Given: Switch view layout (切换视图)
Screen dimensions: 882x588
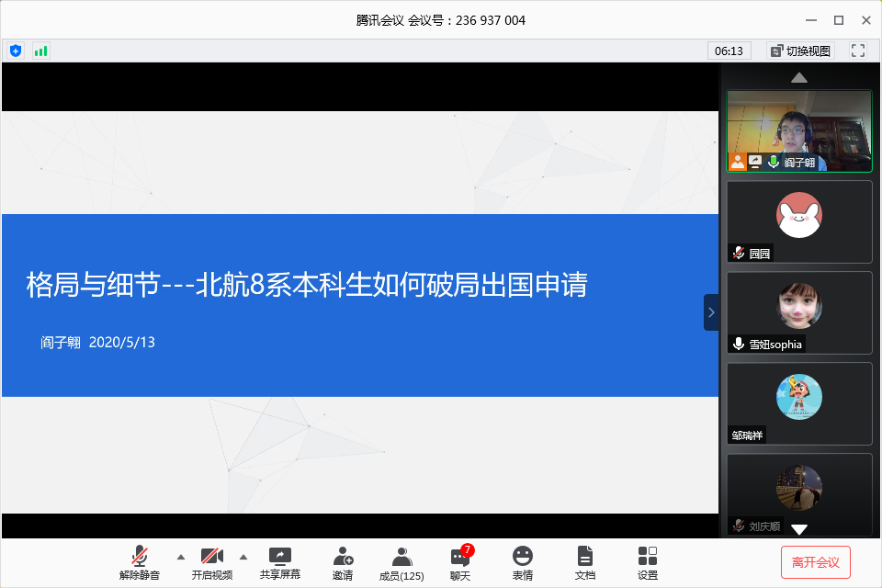Looking at the screenshot, I should click(x=799, y=51).
